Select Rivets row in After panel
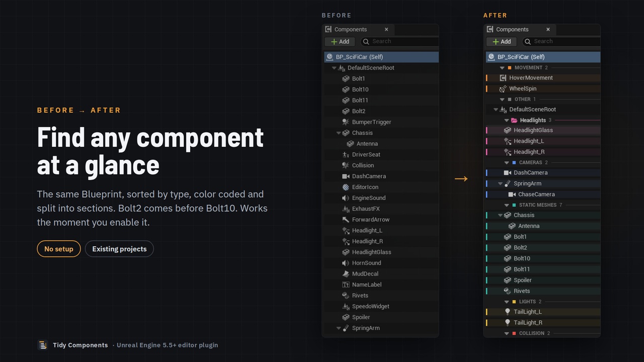644x362 pixels. click(543, 291)
